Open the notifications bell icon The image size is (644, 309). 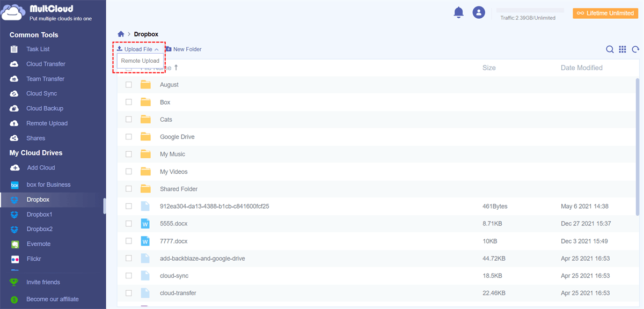[x=458, y=12]
